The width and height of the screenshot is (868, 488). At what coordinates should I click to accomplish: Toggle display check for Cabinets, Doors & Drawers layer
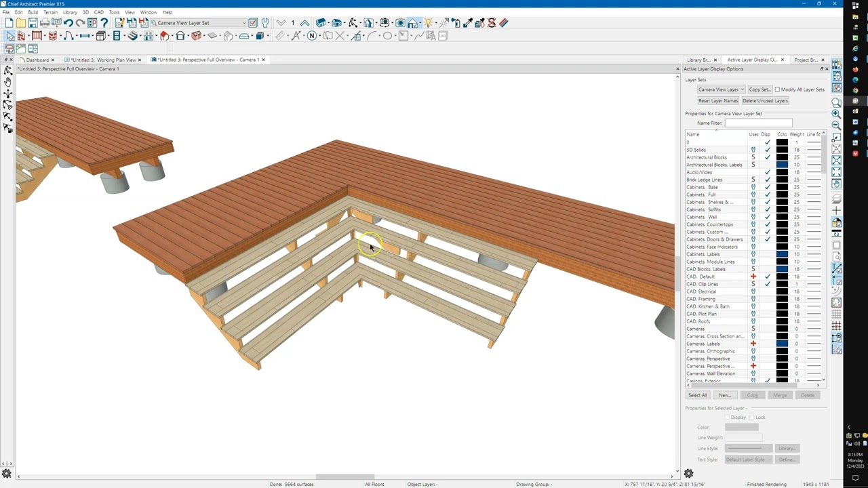[x=767, y=239]
